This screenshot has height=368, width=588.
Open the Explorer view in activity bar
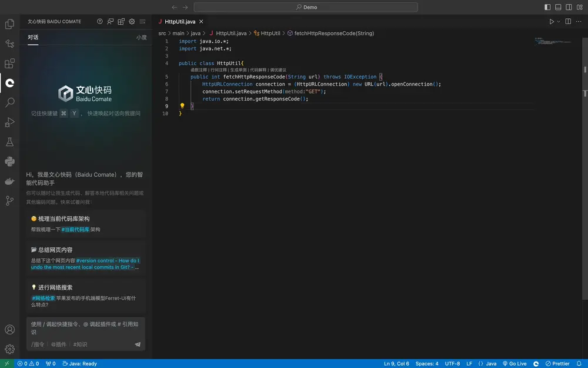click(9, 24)
